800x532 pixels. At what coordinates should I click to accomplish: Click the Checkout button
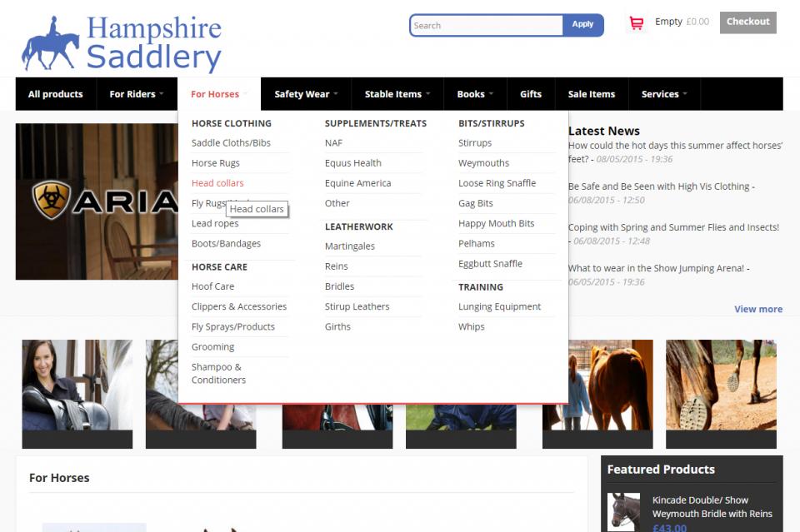(747, 22)
